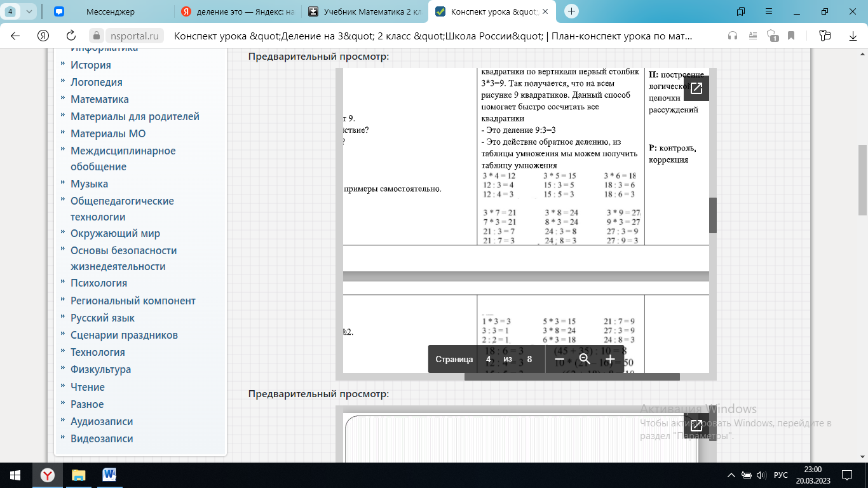868x488 pixels.
Task: Zoom in the document preview with plus
Action: click(x=610, y=359)
